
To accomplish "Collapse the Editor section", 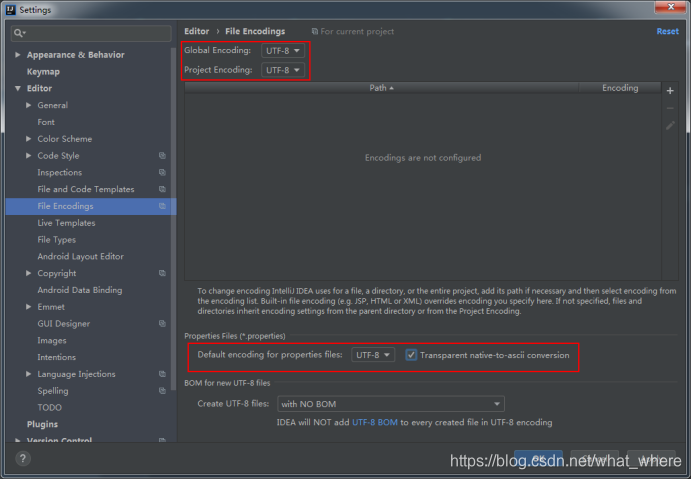I will [x=18, y=88].
